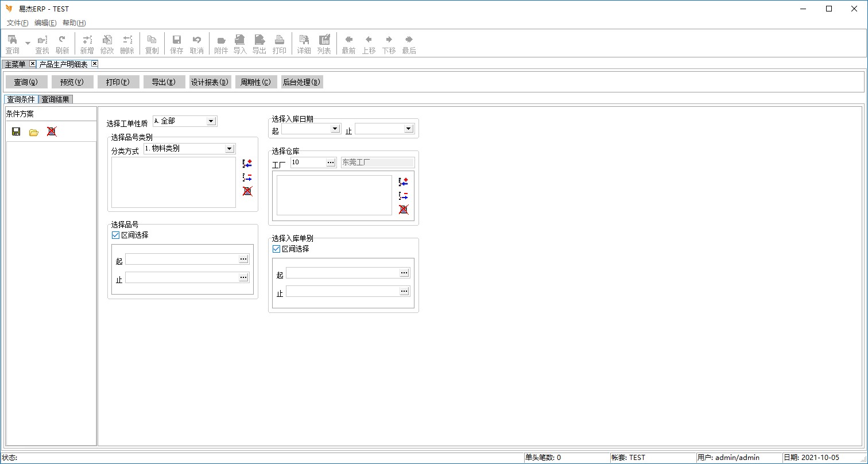Screen dimensions: 868x464
Task: Open the 入库单别 止 lookup ellipsis button
Action: pyautogui.click(x=404, y=291)
